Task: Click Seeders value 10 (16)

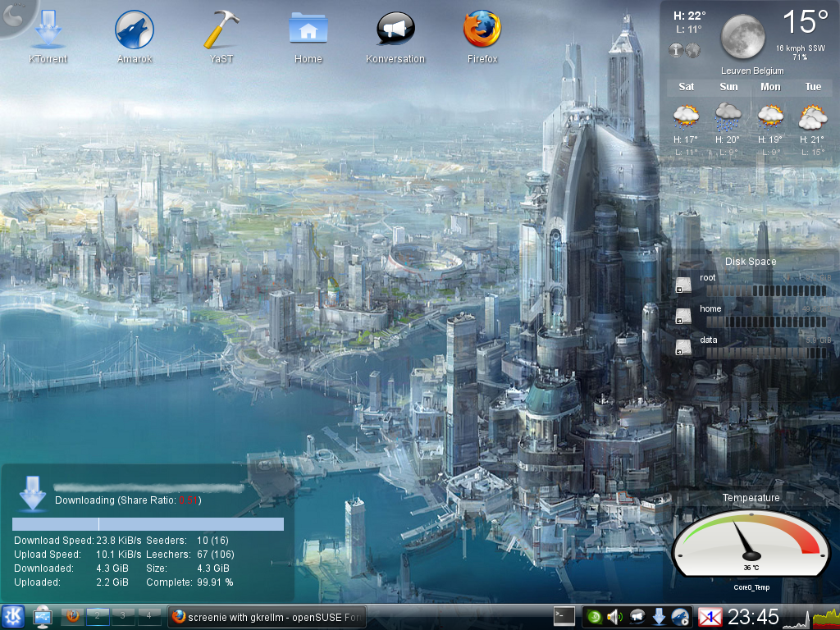Action: (212, 540)
